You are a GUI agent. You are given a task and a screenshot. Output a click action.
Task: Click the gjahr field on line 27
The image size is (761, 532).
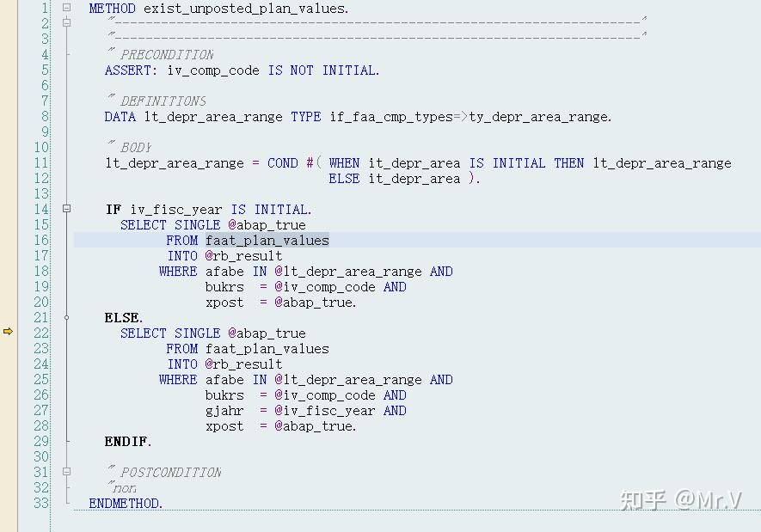pos(224,410)
